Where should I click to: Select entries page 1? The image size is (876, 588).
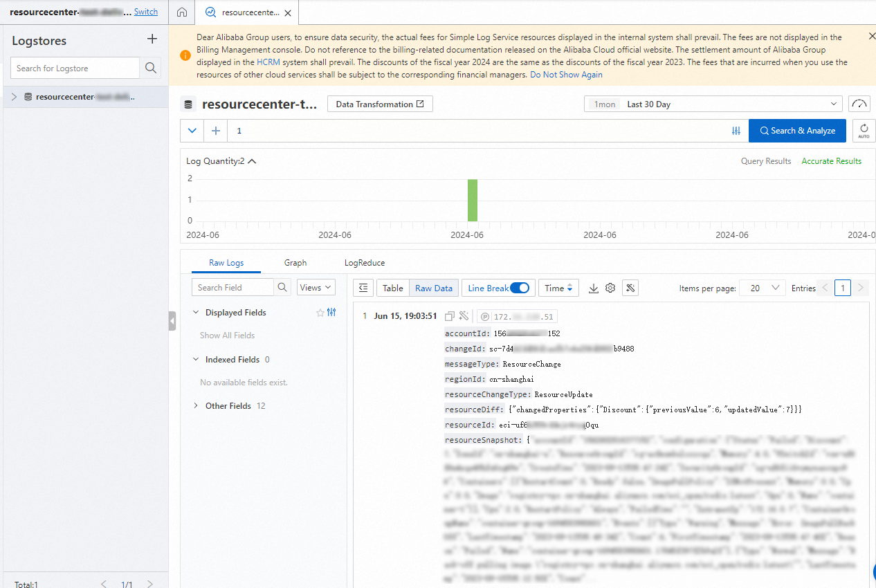[x=842, y=288]
